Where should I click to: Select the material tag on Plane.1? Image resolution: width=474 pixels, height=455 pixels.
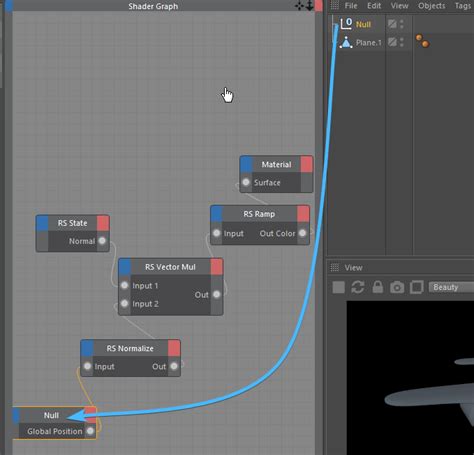point(422,41)
